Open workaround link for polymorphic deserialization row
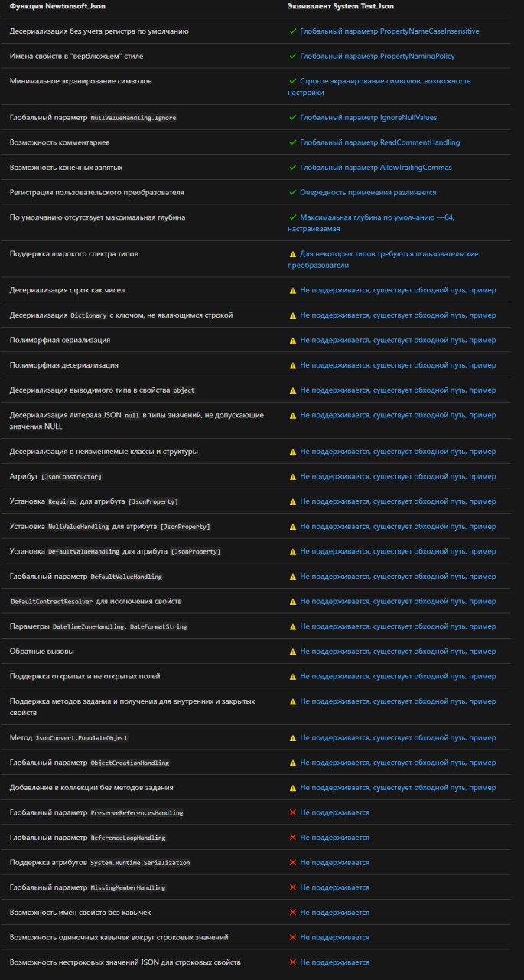 tap(398, 365)
